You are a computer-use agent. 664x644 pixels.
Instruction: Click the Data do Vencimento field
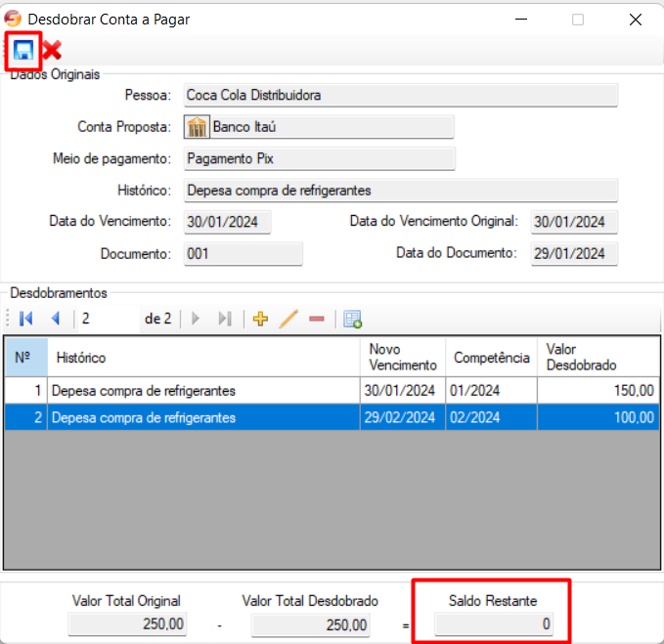click(x=228, y=222)
